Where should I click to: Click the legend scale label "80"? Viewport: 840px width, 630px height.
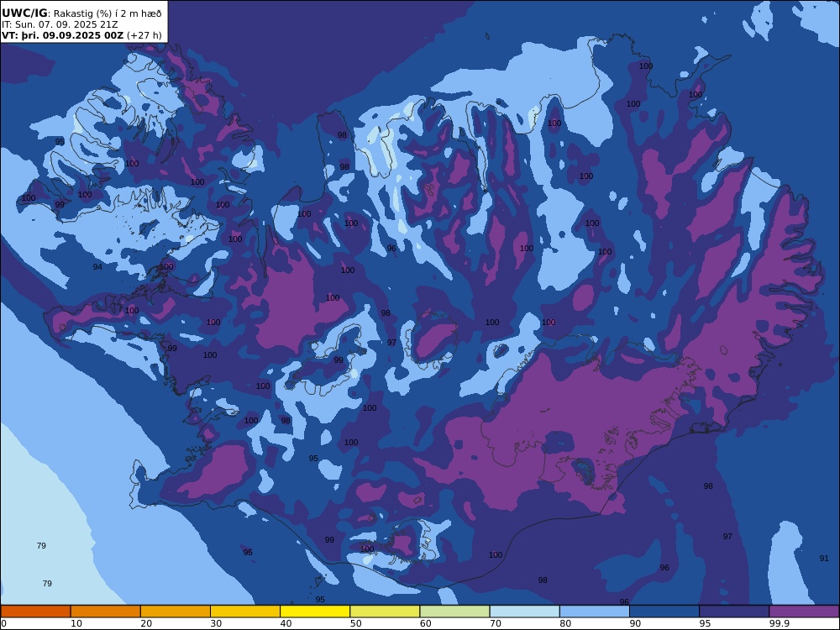[565, 623]
